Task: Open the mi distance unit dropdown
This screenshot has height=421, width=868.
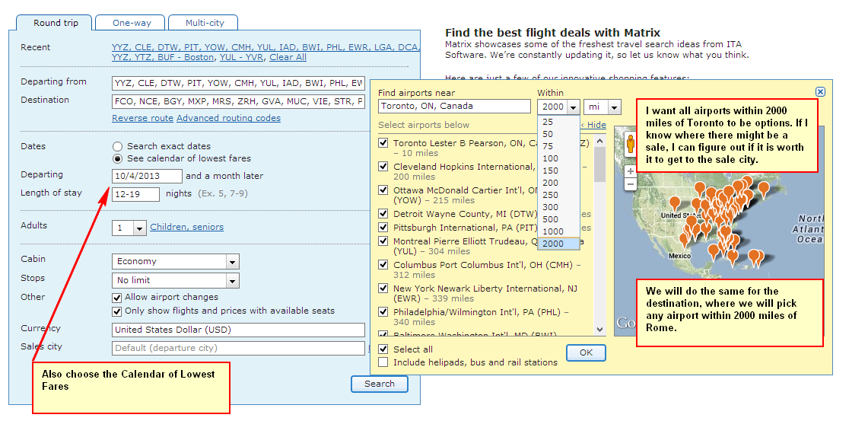Action: click(603, 107)
